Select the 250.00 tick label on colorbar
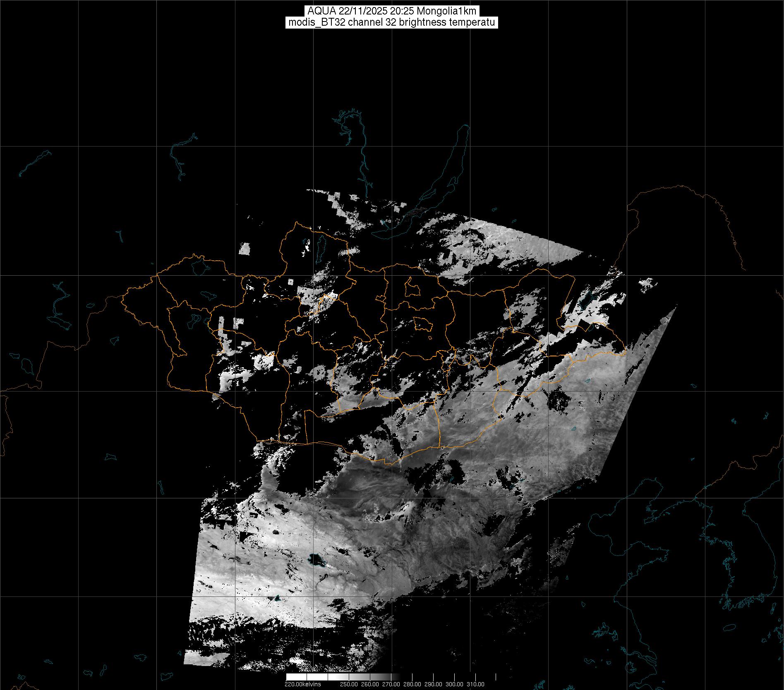Screen dimensions: 784x690 349,684
